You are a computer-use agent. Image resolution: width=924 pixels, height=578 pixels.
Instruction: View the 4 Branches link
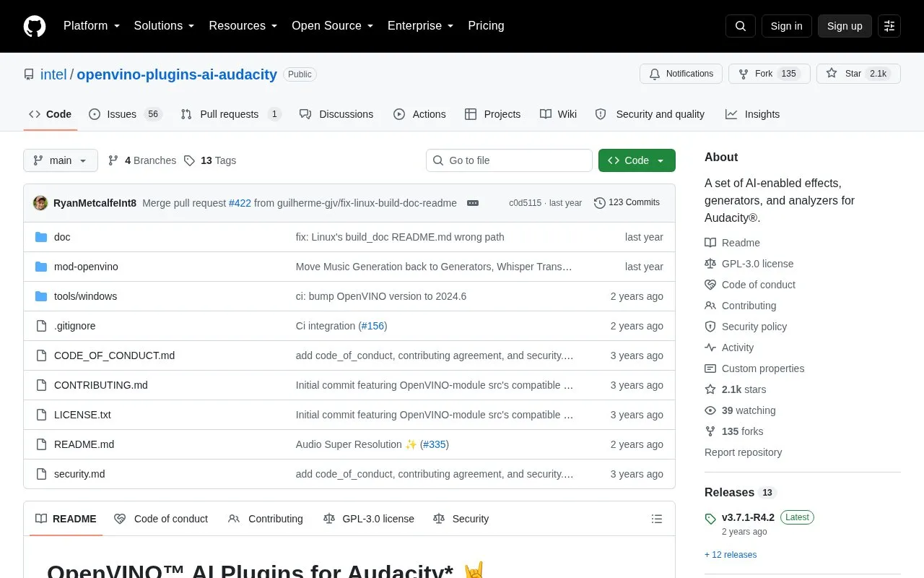click(x=142, y=160)
